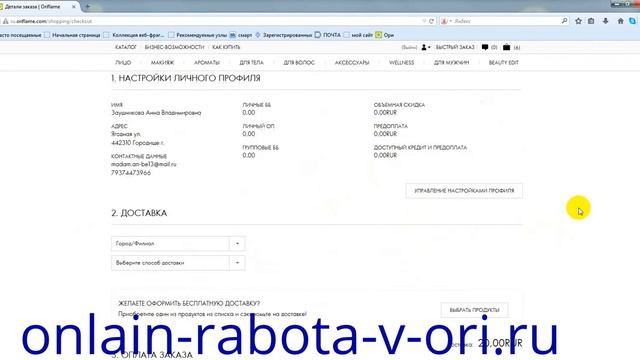This screenshot has width=640, height=360.
Task: Open the ПОЧТА bookmark
Action: pos(328,35)
